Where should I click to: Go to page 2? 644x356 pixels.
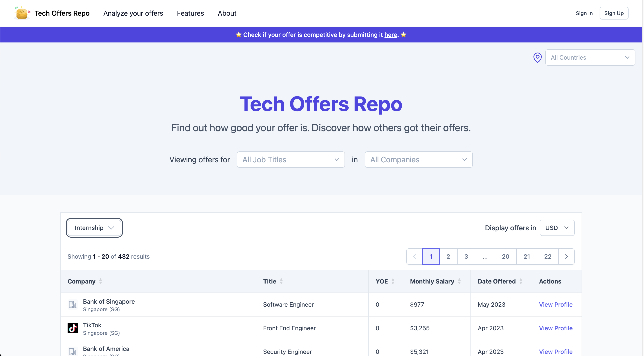[448, 256]
